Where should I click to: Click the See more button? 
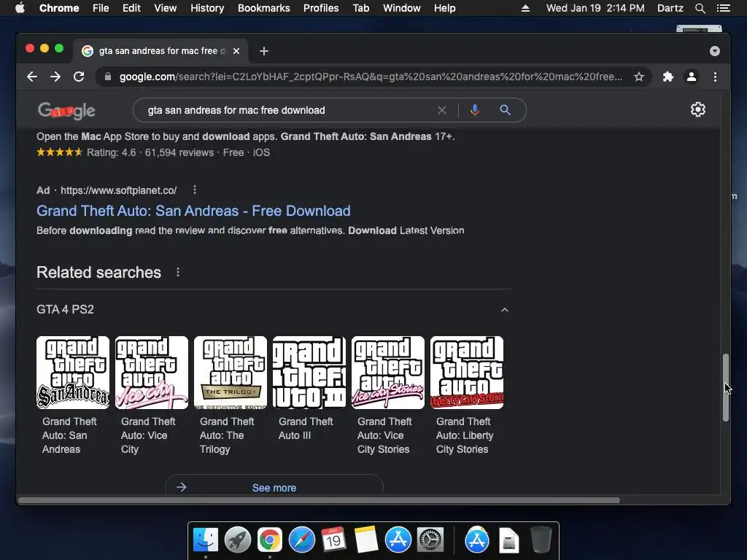(x=274, y=488)
